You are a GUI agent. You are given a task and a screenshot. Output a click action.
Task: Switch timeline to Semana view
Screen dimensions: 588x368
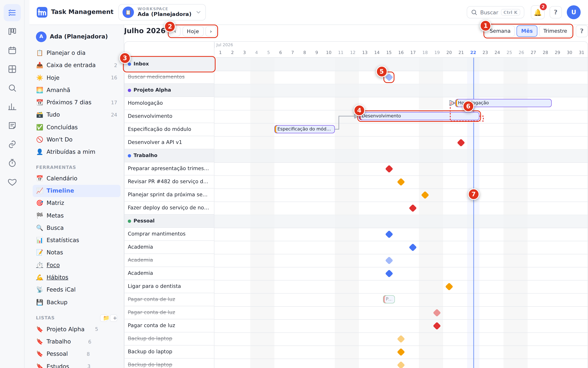point(500,31)
